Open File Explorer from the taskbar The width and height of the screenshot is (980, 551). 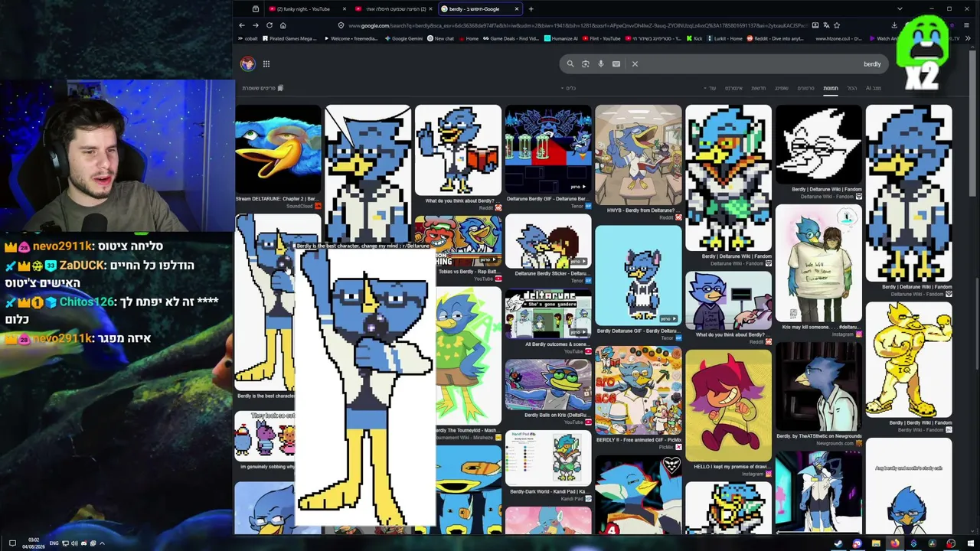coord(876,544)
